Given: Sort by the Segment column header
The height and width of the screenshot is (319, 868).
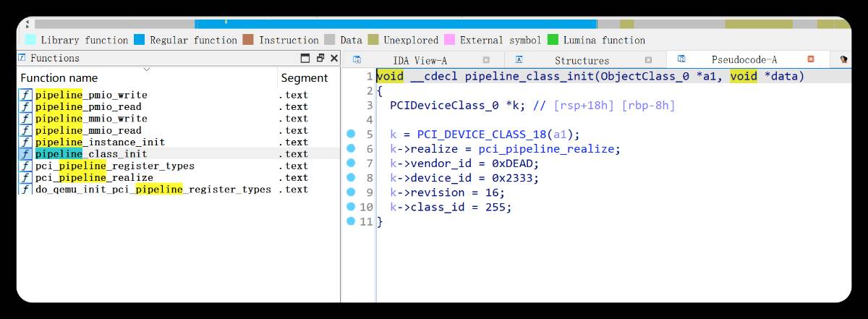Looking at the screenshot, I should click(x=308, y=77).
